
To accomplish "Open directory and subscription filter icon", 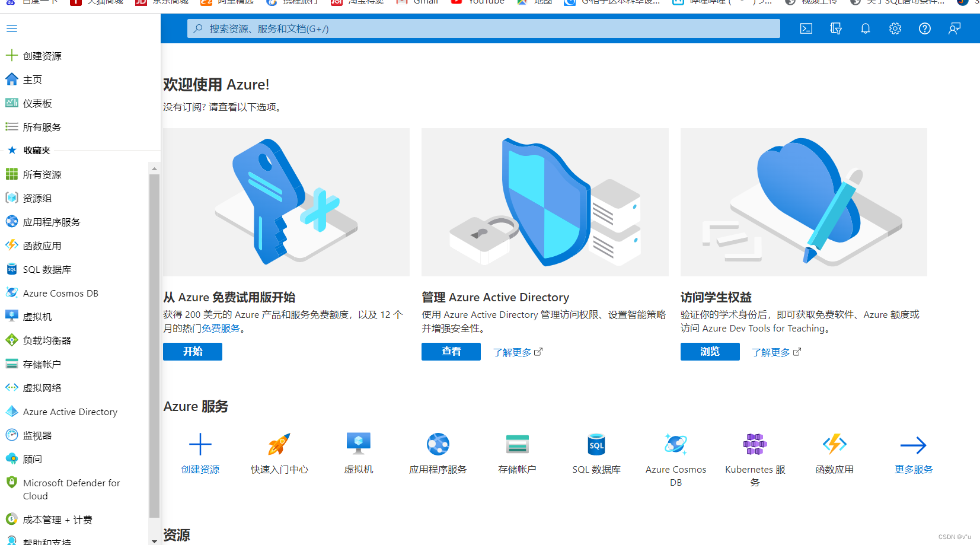I will (x=836, y=28).
